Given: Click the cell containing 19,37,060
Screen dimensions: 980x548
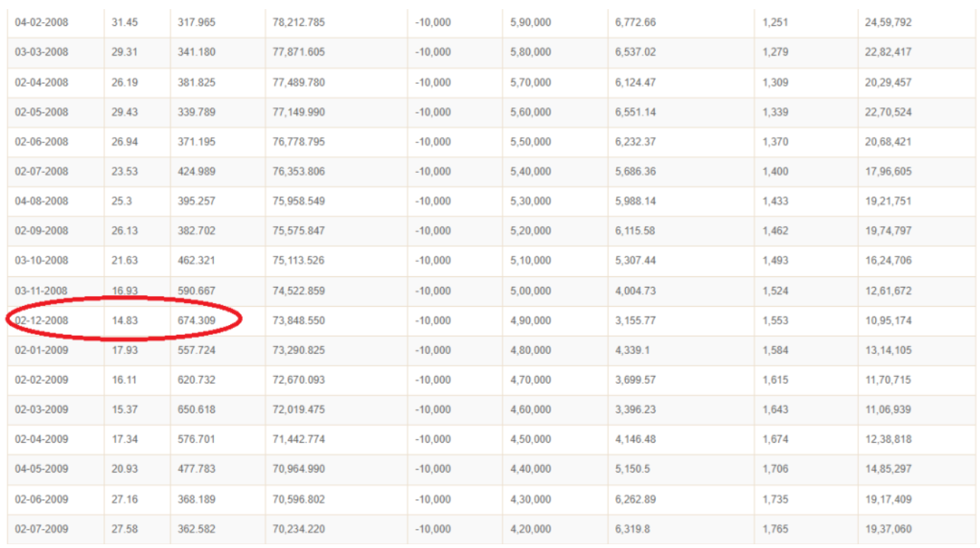Looking at the screenshot, I should coord(888,529).
